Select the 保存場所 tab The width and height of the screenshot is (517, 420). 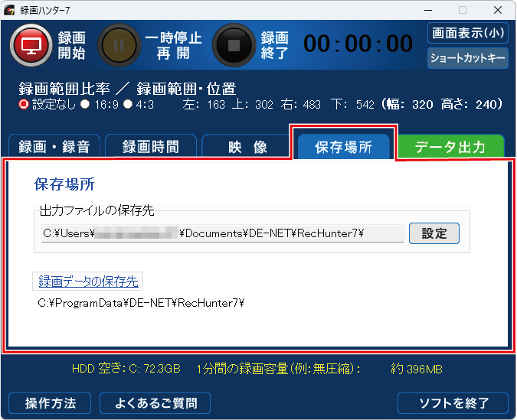(x=343, y=147)
